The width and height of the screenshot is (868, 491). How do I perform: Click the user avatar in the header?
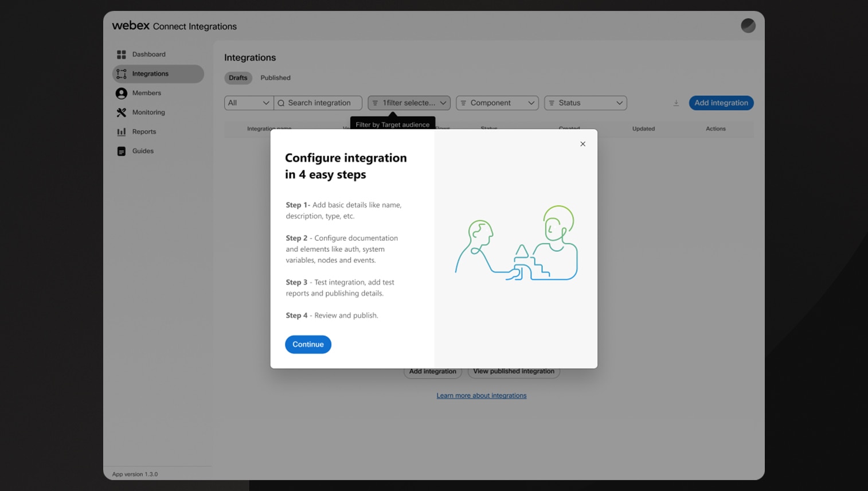[x=748, y=25]
